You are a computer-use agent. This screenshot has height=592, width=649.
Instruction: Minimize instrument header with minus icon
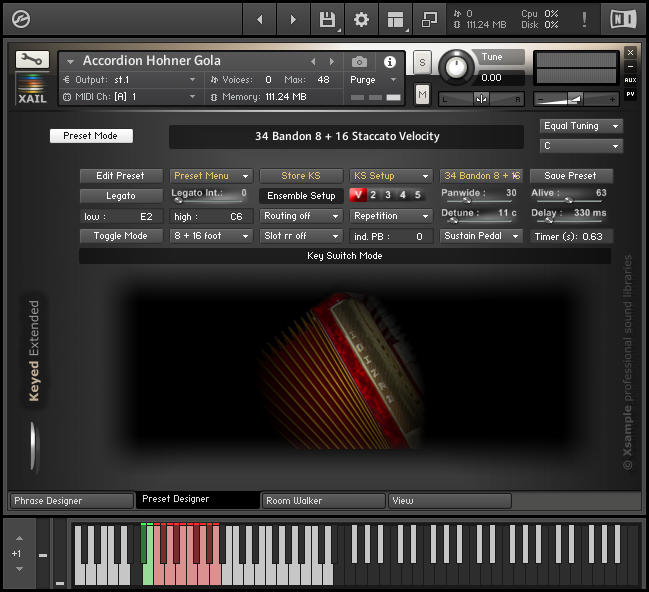[x=630, y=66]
